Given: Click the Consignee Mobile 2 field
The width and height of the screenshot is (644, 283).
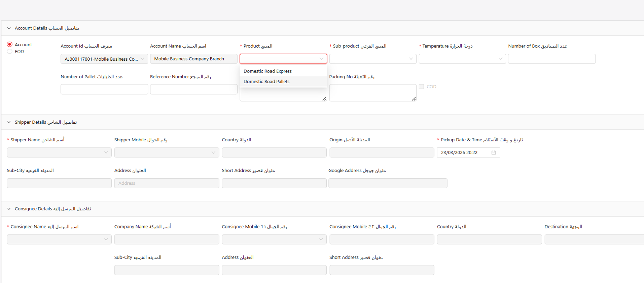Looking at the screenshot, I should (382, 239).
